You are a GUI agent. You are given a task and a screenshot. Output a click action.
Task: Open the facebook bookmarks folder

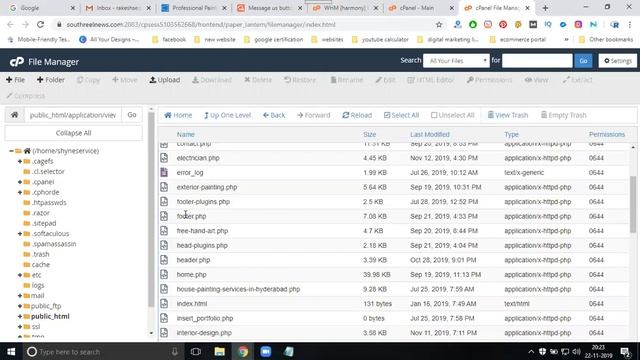click(169, 40)
